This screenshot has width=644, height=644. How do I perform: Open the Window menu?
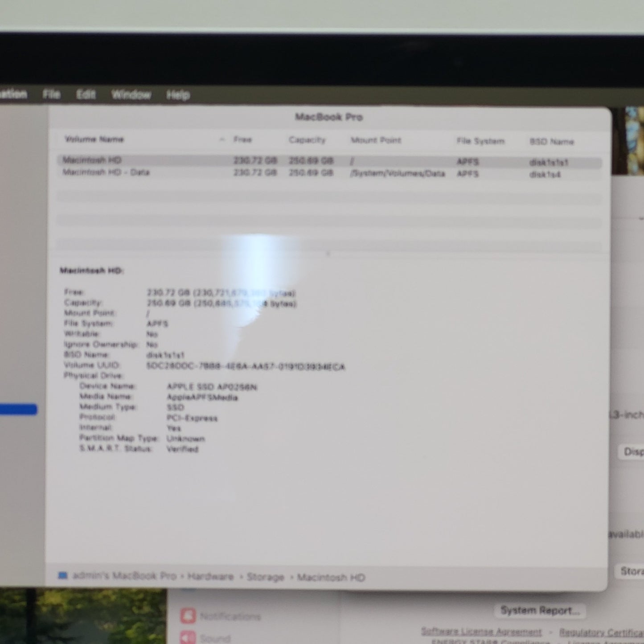[x=131, y=95]
